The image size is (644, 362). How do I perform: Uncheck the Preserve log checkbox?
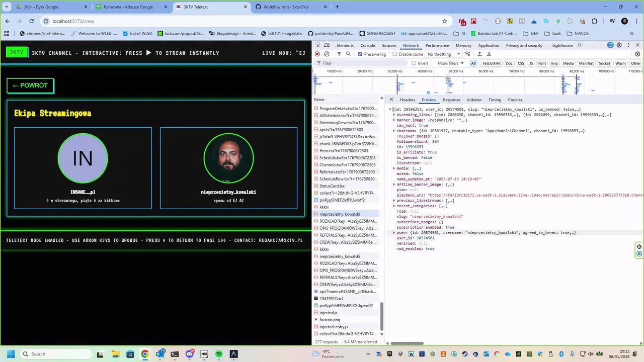point(360,54)
